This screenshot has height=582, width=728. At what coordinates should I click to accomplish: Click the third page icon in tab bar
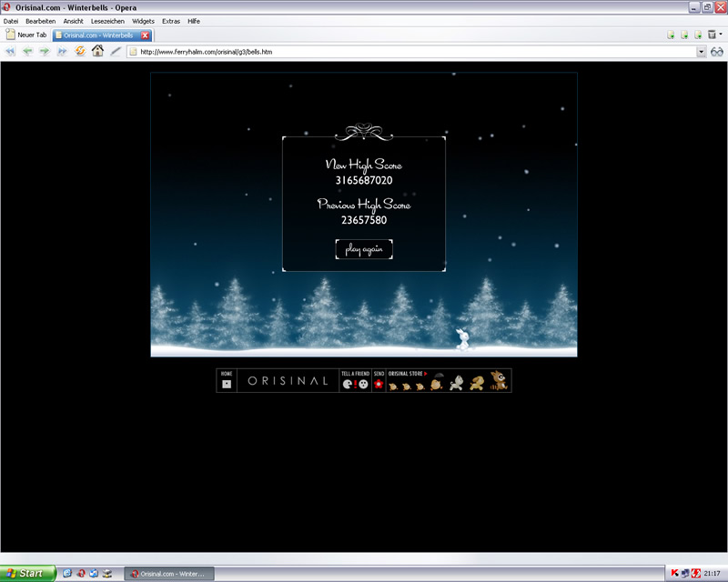tap(698, 35)
